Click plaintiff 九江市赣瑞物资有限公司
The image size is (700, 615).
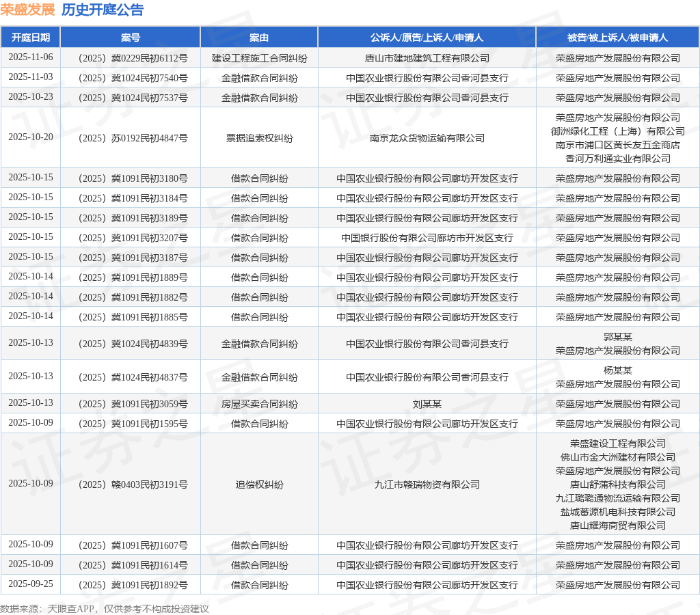[427, 484]
